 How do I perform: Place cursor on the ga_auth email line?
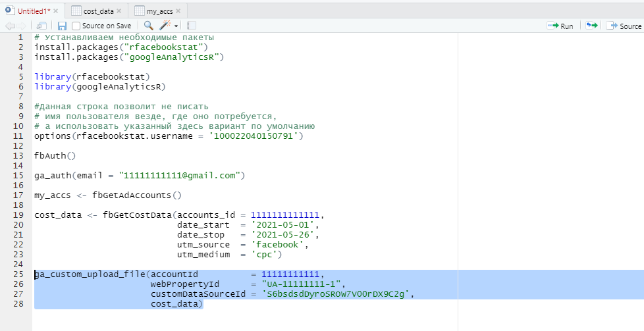pyautogui.click(x=140, y=175)
